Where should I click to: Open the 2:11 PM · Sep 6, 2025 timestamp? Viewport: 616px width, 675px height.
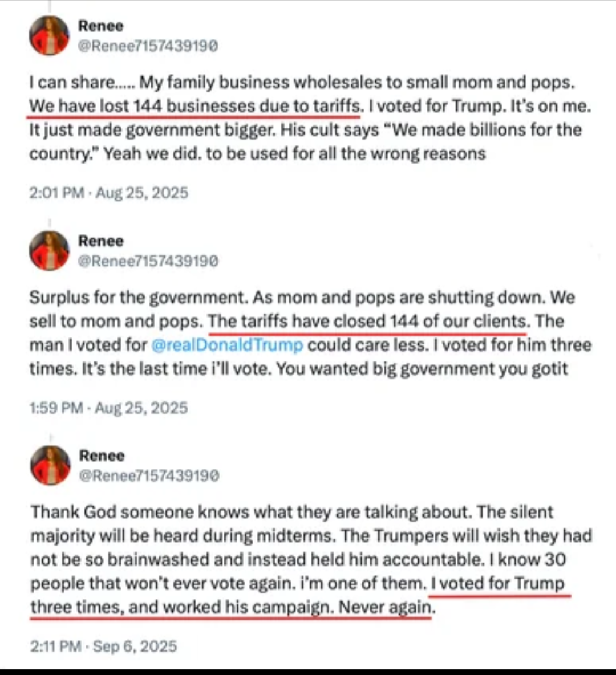(x=103, y=646)
